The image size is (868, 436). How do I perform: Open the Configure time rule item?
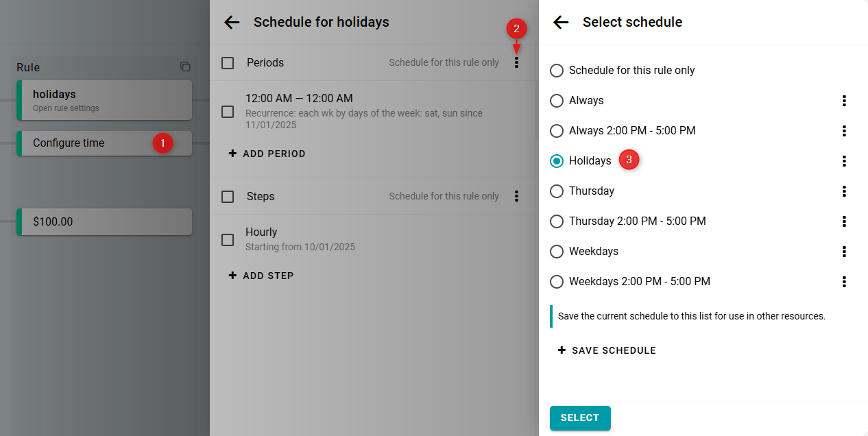(82, 143)
